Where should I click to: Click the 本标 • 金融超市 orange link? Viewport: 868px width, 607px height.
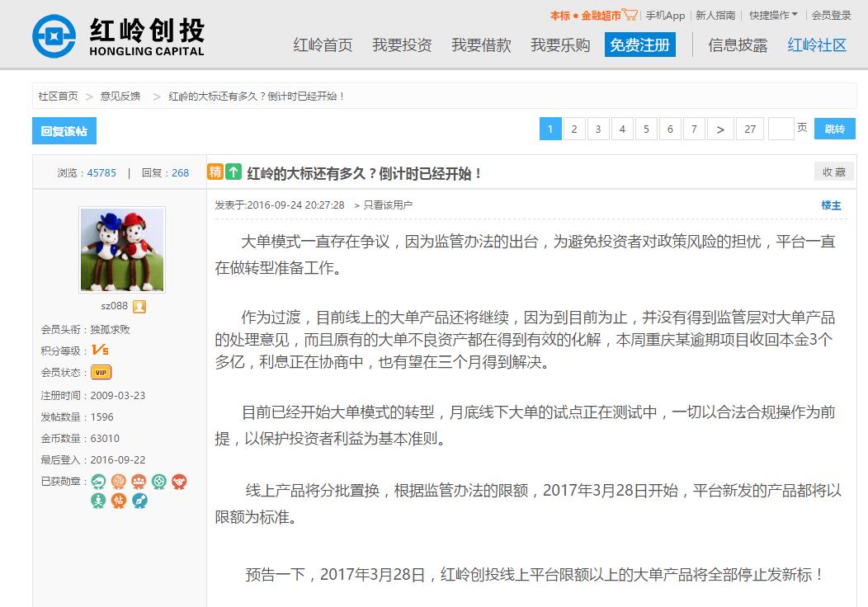[x=585, y=16]
